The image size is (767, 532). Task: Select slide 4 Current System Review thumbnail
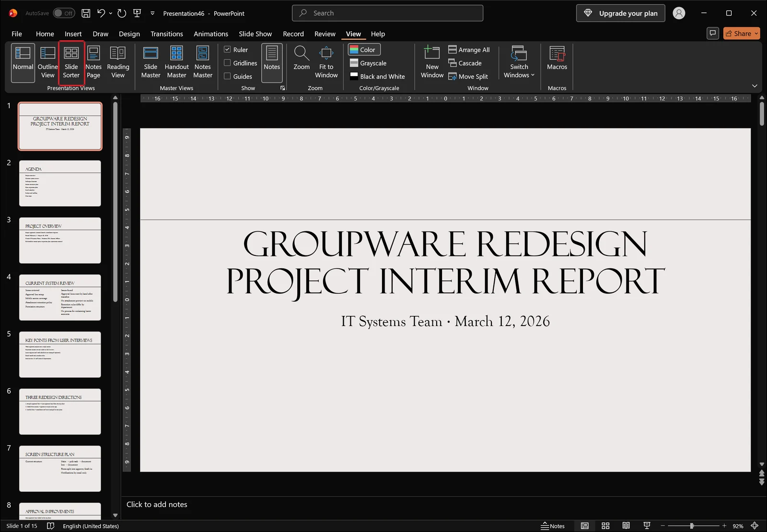pos(60,297)
